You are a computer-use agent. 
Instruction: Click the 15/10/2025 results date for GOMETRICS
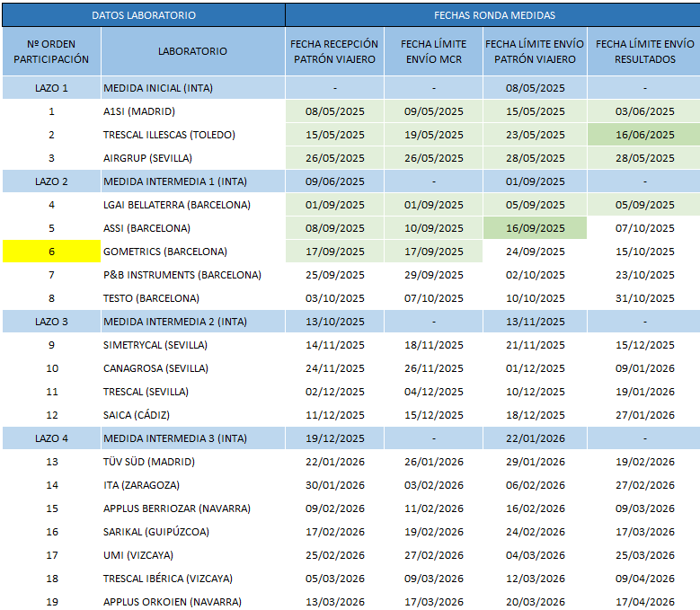644,252
